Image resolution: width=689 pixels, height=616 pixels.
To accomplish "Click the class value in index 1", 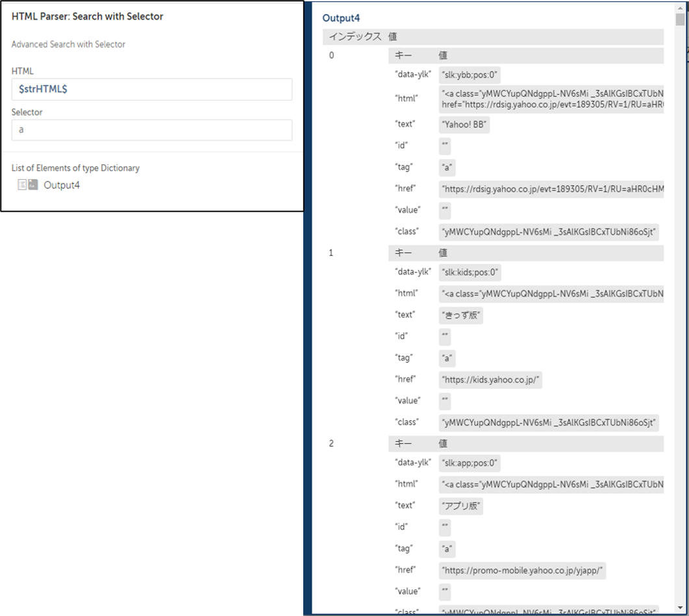I will click(x=549, y=423).
